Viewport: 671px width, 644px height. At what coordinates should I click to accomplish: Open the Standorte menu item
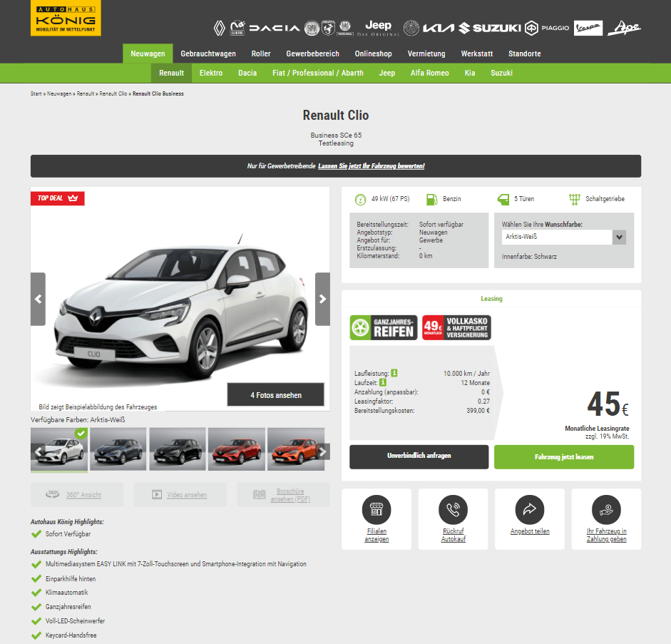click(x=525, y=53)
